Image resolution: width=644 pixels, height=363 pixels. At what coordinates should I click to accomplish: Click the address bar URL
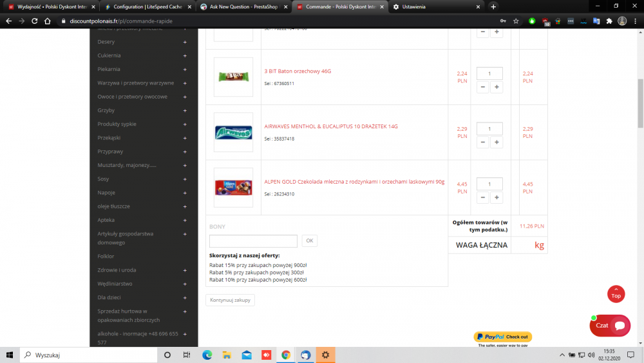pos(121,21)
